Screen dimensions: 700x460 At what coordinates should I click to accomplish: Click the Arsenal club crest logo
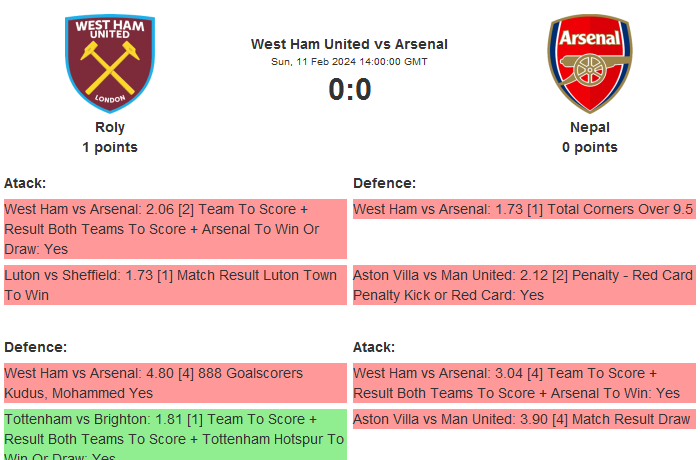pos(589,62)
